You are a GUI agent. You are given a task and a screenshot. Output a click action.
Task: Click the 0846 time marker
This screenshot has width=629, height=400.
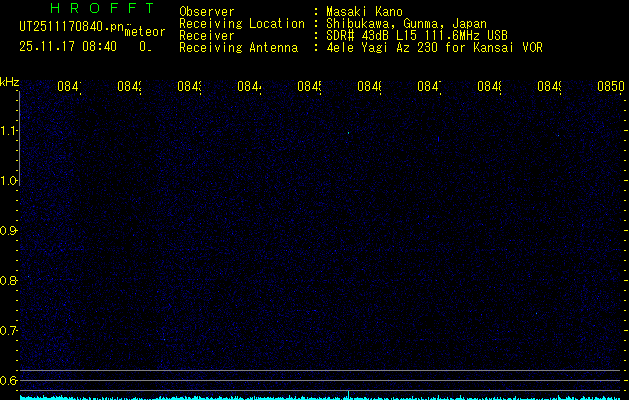pyautogui.click(x=369, y=86)
